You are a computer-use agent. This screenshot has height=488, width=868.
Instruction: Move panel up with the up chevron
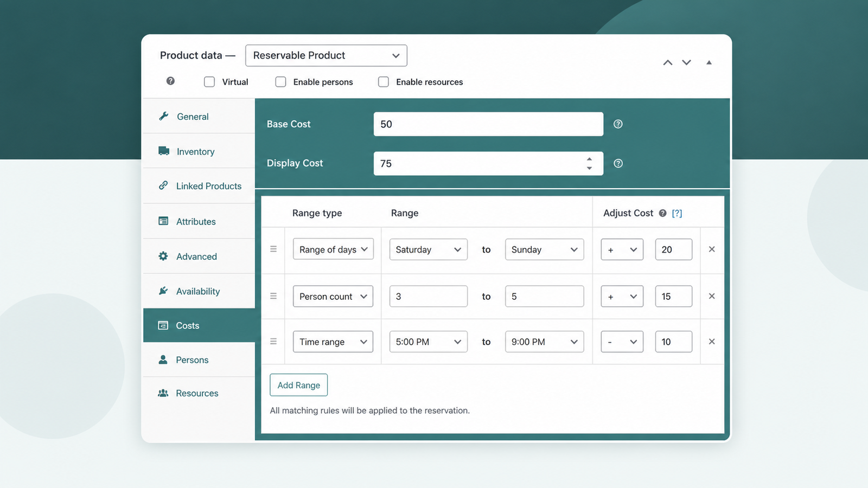(x=668, y=62)
